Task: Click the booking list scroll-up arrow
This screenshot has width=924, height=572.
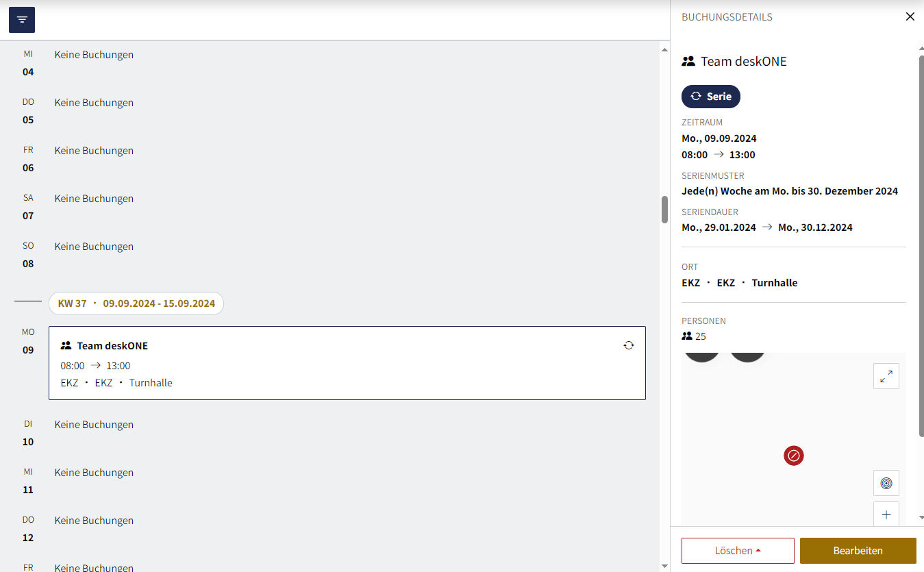Action: [x=664, y=49]
